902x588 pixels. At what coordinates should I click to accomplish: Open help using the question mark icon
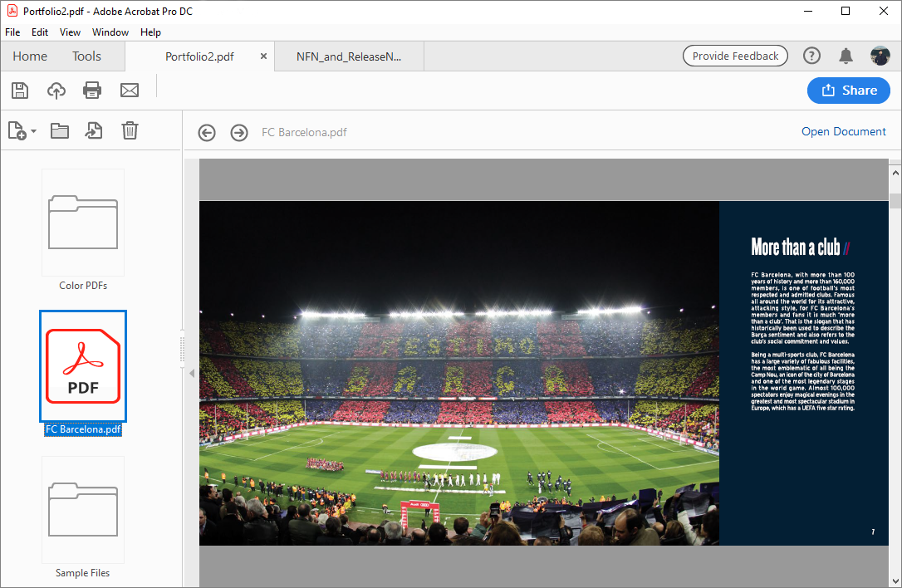pos(811,56)
